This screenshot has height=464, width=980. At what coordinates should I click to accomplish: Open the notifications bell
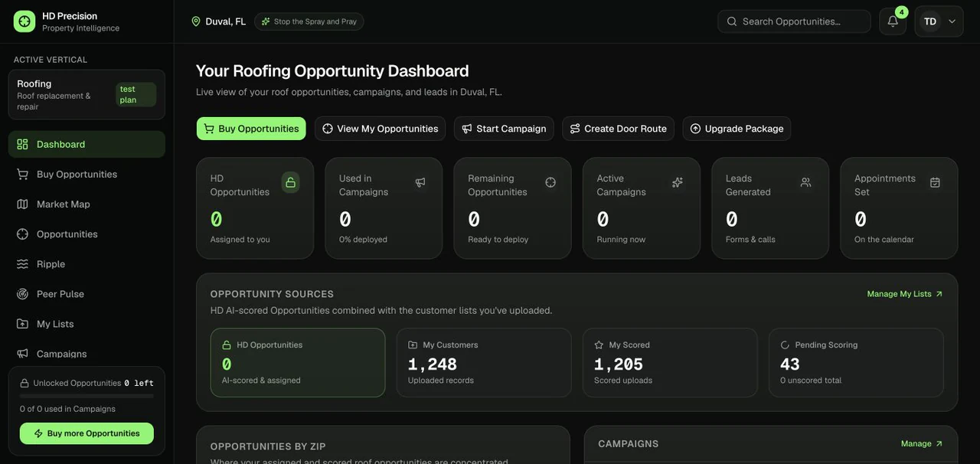(x=893, y=21)
